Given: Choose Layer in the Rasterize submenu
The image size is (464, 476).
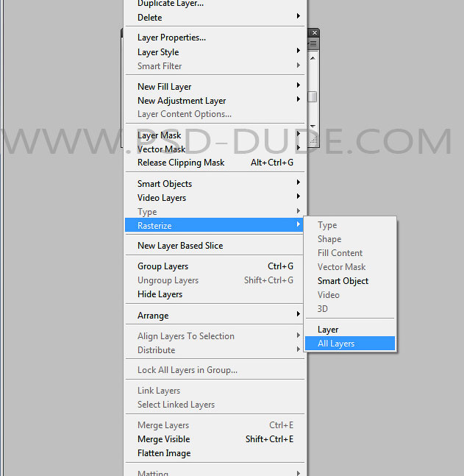Looking at the screenshot, I should pyautogui.click(x=328, y=330).
